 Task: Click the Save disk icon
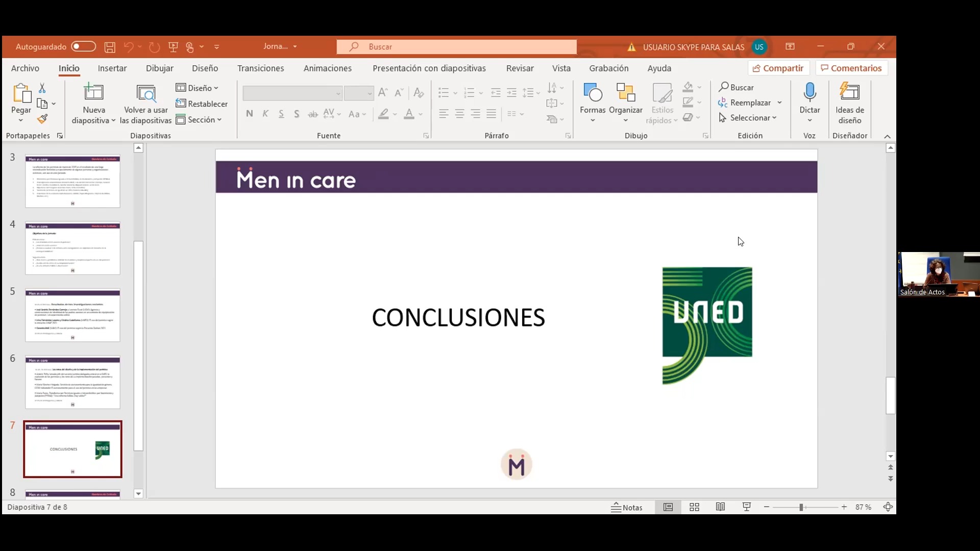tap(110, 47)
